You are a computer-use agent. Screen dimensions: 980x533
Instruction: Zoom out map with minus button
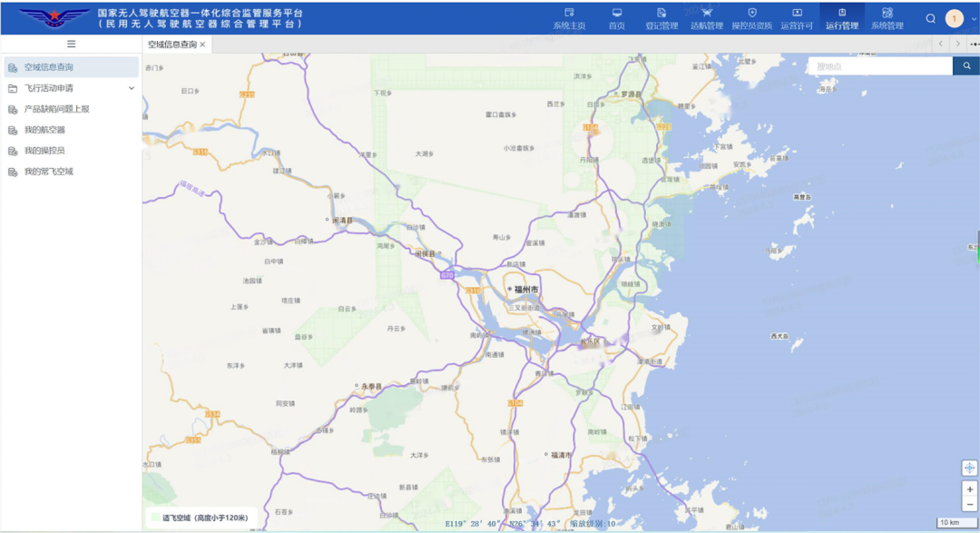tap(969, 504)
